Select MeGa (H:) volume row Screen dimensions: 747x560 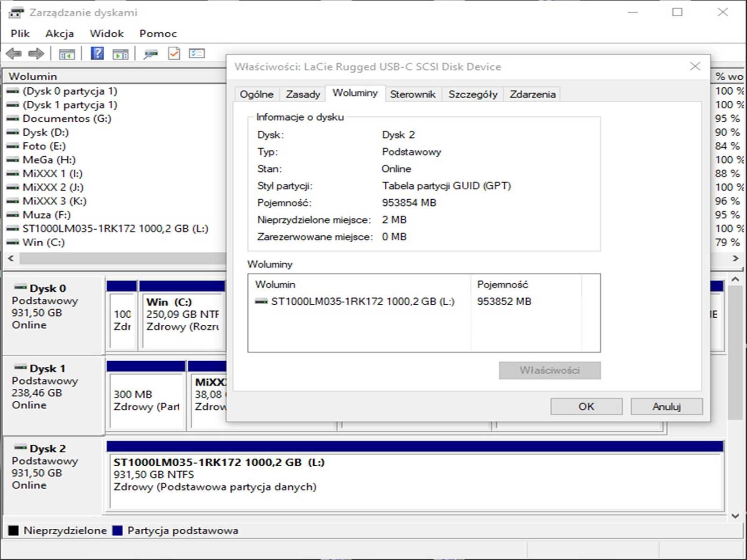115,160
